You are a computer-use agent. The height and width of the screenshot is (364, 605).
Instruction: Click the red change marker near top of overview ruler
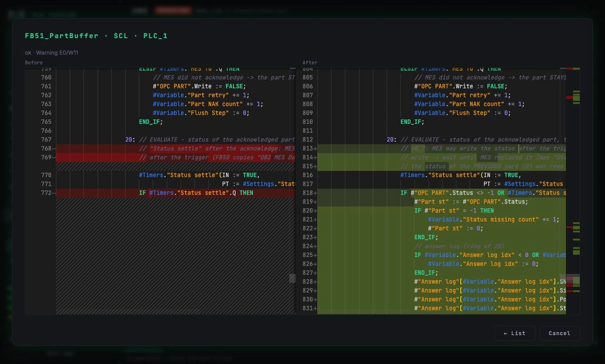(569, 97)
